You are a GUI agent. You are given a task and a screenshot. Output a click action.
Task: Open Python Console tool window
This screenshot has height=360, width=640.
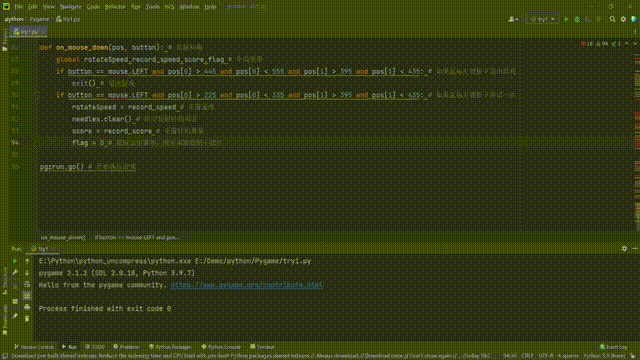pos(221,347)
